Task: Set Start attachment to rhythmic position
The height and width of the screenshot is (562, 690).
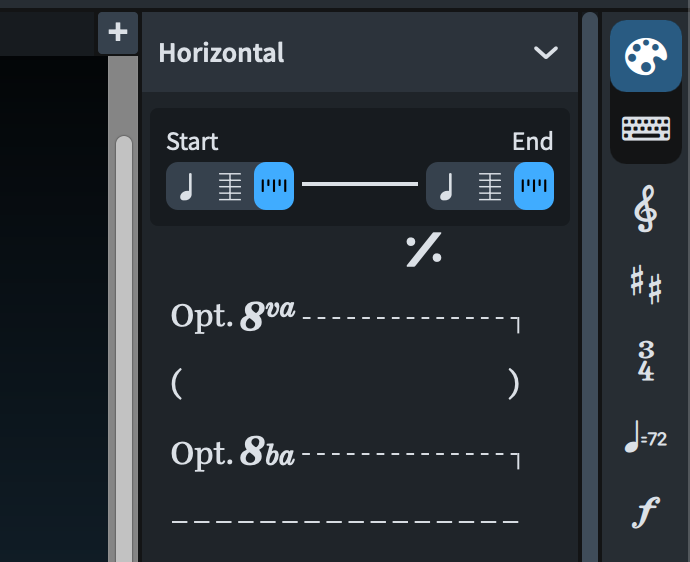Action: (273, 187)
